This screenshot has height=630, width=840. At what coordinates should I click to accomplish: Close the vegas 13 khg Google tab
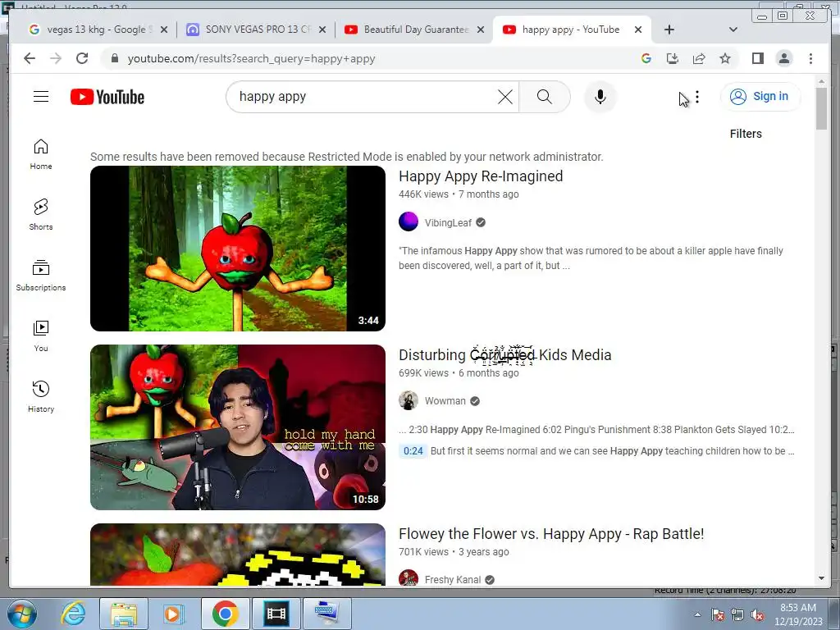164,30
